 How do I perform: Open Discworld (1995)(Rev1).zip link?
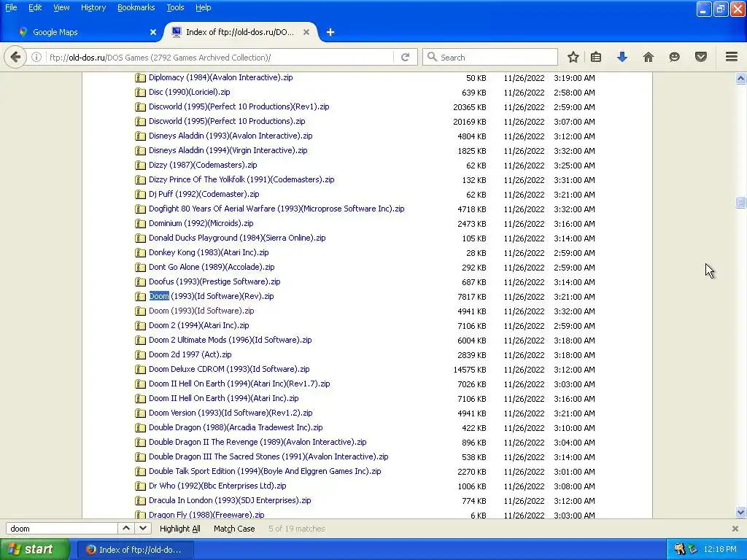[x=239, y=106]
